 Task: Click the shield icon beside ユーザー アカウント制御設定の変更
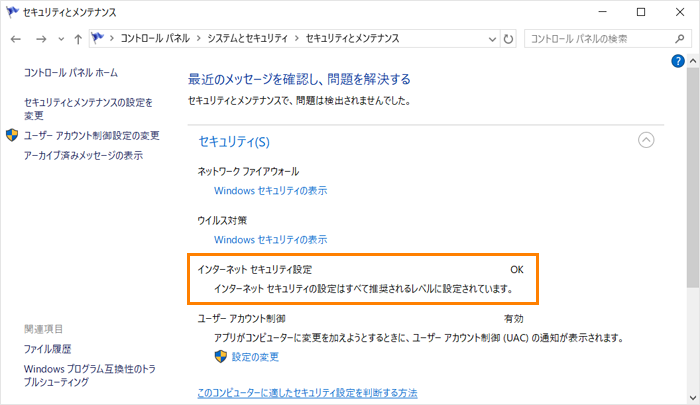click(12, 135)
